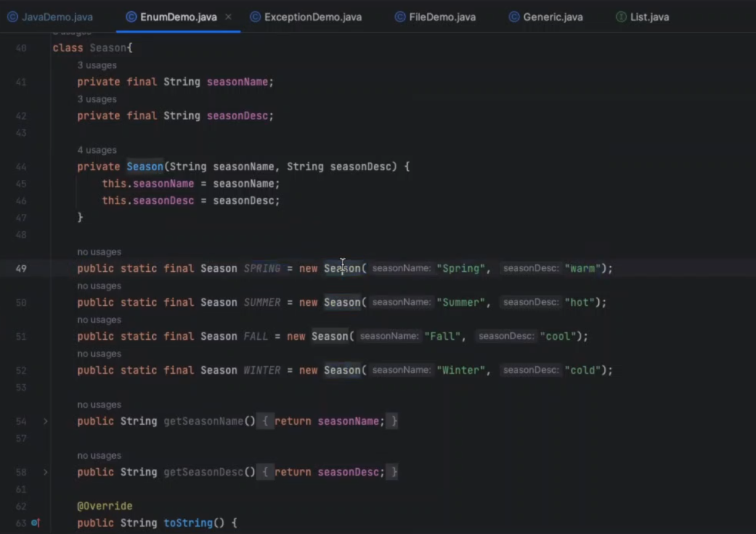Image resolution: width=756 pixels, height=534 pixels.
Task: Switch to the Generic.java tab
Action: (552, 17)
